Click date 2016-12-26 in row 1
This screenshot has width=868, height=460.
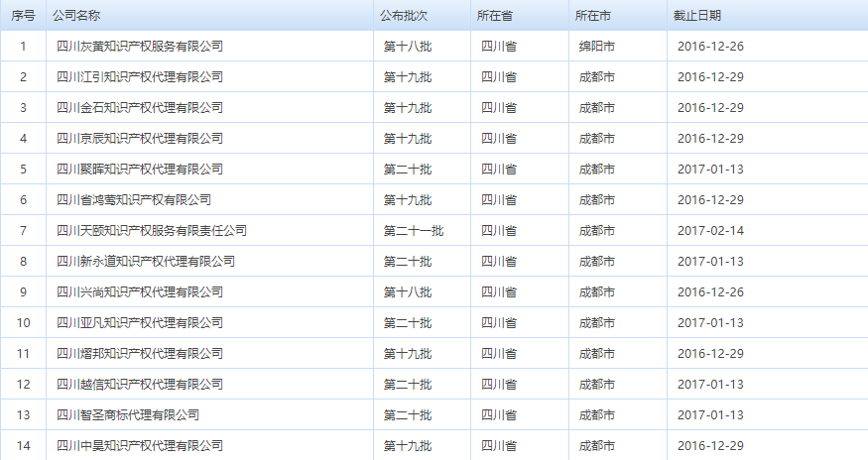(x=710, y=46)
